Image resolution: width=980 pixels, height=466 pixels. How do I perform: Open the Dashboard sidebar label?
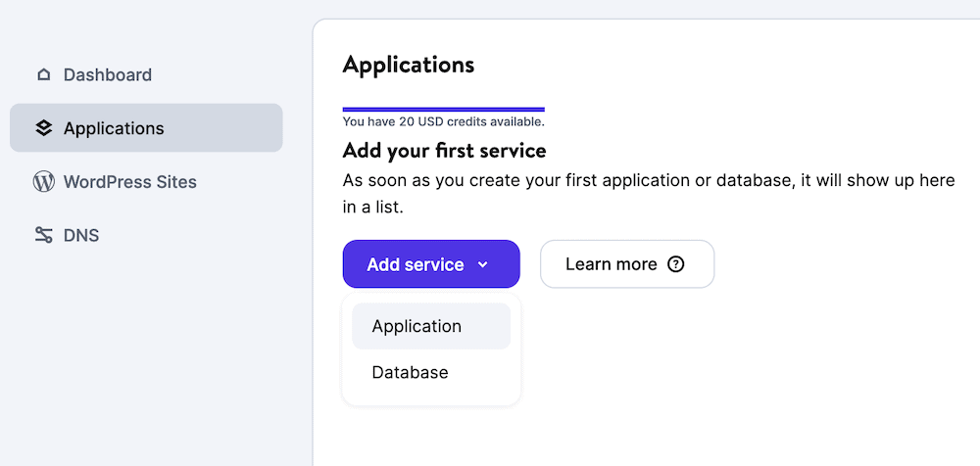[x=108, y=75]
